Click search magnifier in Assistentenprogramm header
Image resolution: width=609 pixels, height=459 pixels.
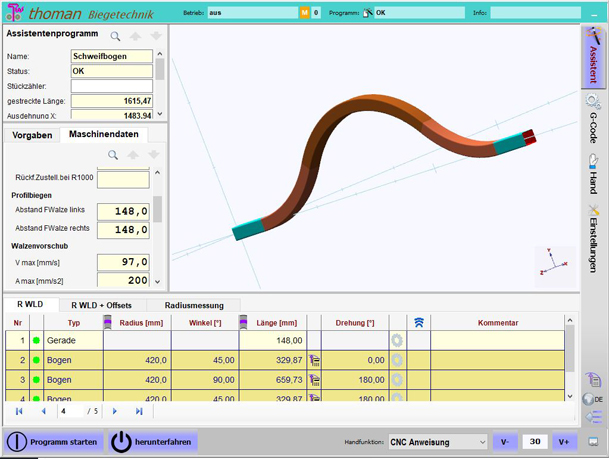coord(116,35)
